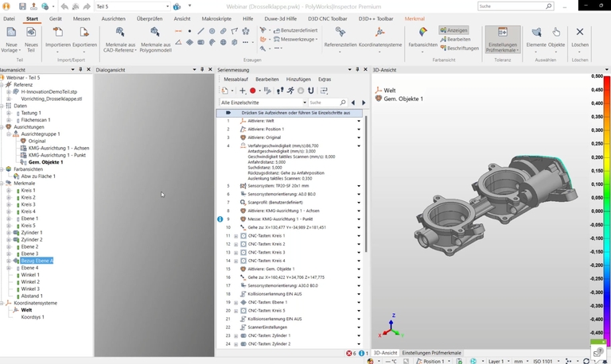This screenshot has height=364, width=611.
Task: Expand the Kreis 1 tree node
Action: click(x=9, y=191)
